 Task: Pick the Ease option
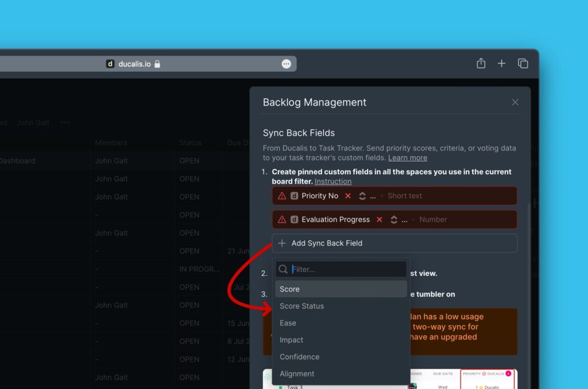(x=341, y=323)
